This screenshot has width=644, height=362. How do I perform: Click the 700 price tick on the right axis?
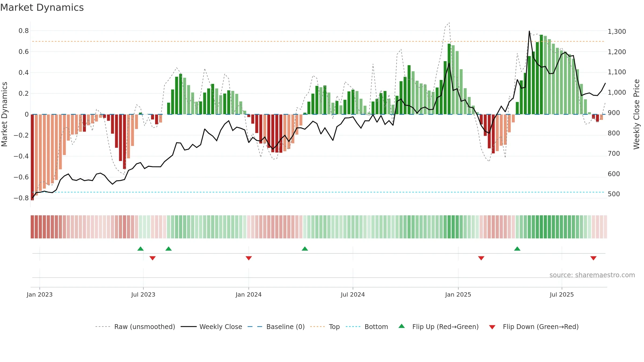pyautogui.click(x=614, y=154)
